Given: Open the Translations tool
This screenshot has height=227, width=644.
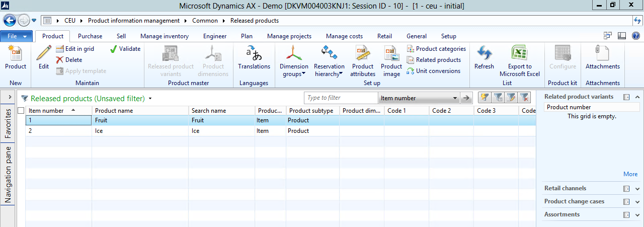Looking at the screenshot, I should [254, 58].
